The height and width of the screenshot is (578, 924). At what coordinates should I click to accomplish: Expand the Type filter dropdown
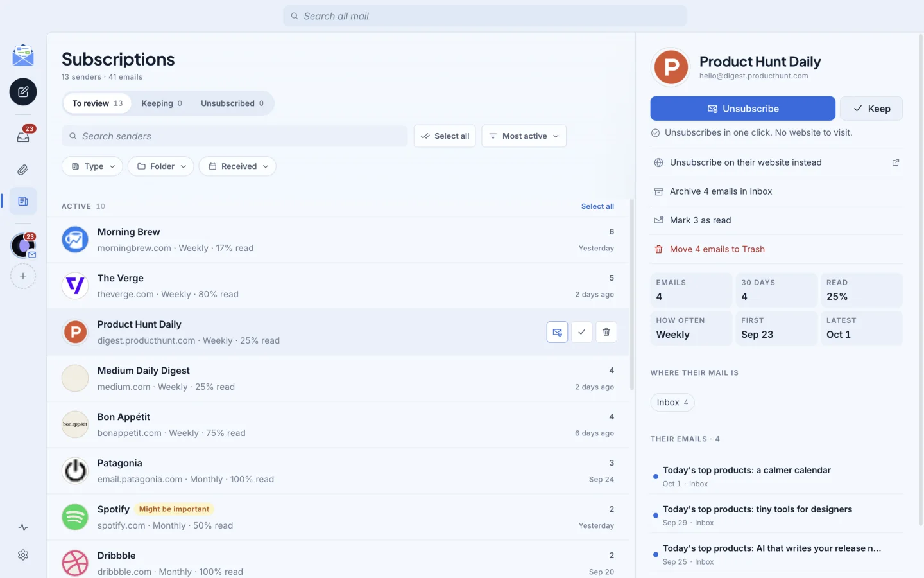92,166
